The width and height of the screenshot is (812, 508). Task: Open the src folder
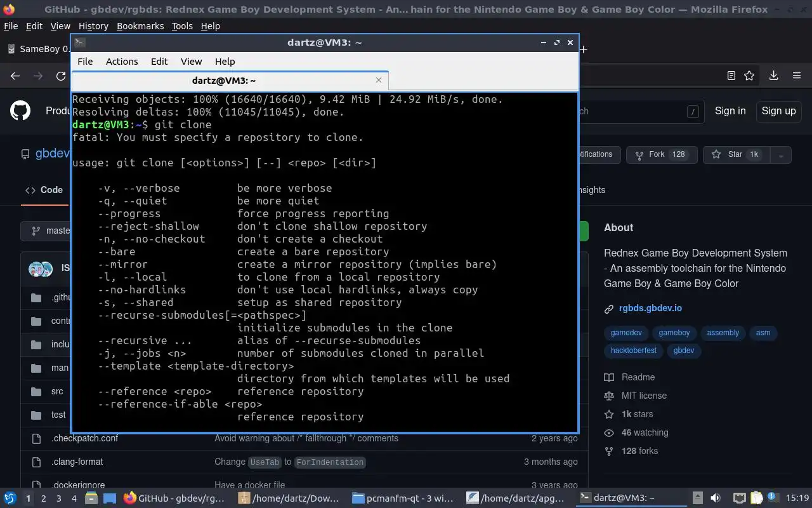pos(57,391)
